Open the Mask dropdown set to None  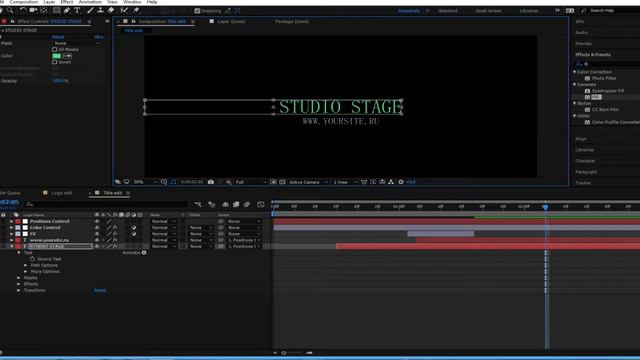[x=77, y=43]
